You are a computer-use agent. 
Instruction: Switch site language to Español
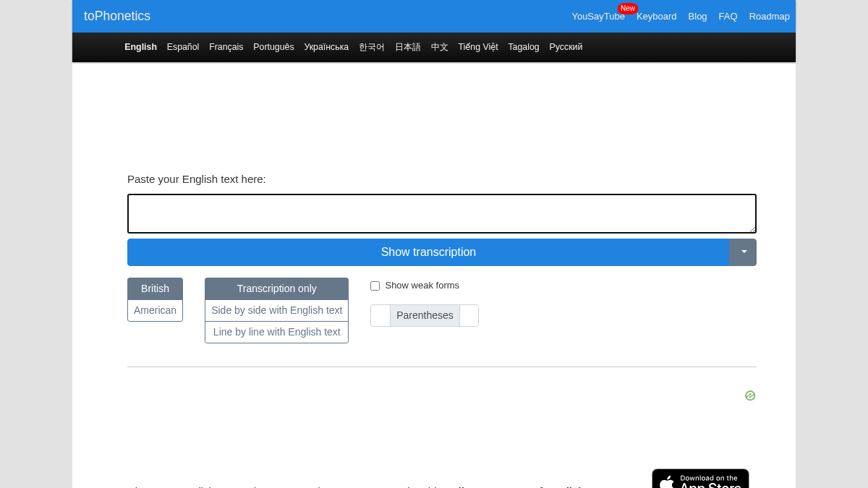click(x=183, y=47)
